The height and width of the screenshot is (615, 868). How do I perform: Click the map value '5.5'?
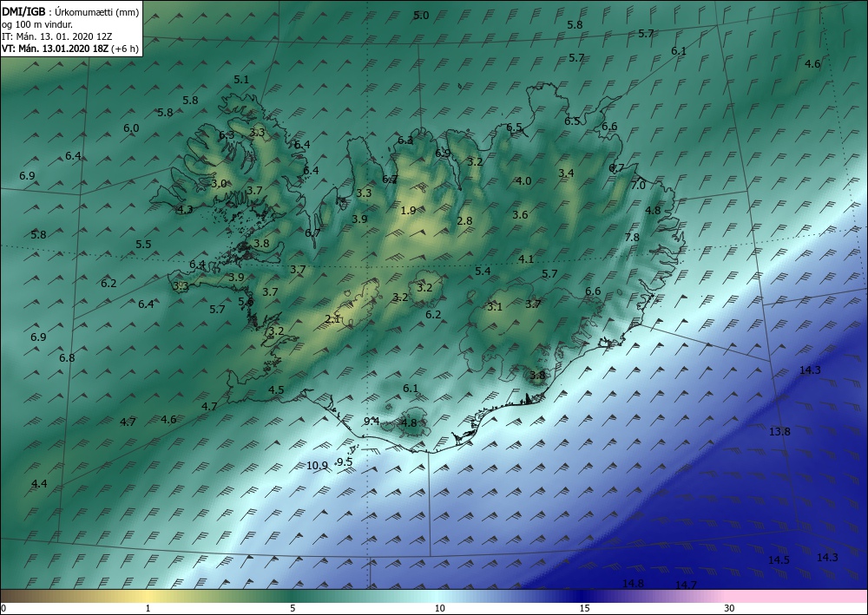[143, 245]
